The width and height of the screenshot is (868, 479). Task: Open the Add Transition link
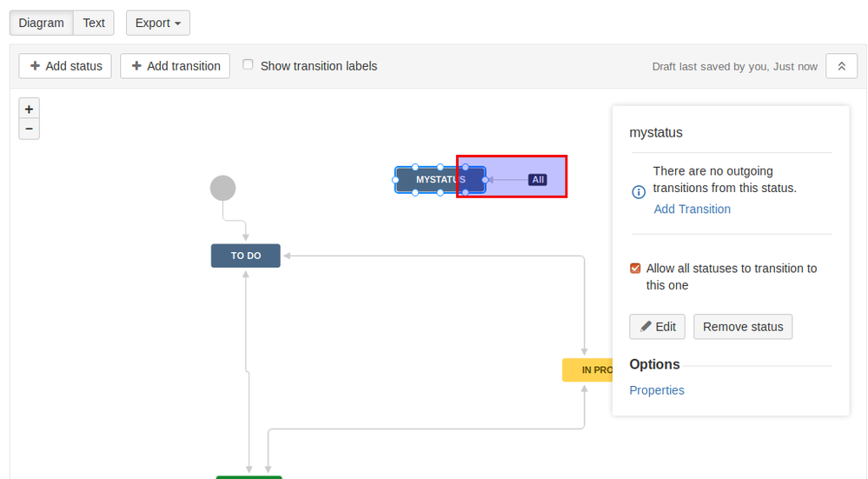pos(692,209)
